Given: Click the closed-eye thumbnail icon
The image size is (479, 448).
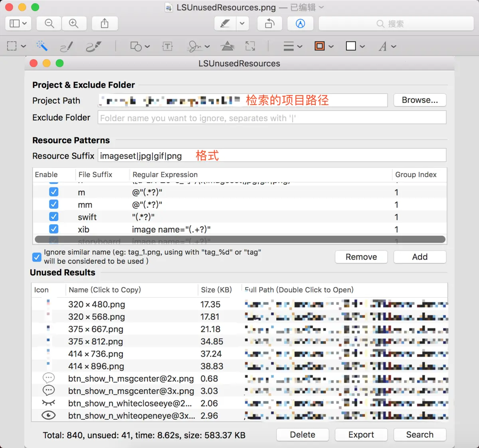Looking at the screenshot, I should 48,403.
